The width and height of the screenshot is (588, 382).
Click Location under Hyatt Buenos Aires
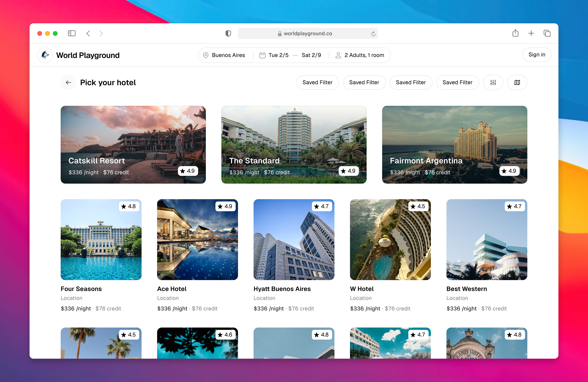pyautogui.click(x=264, y=298)
